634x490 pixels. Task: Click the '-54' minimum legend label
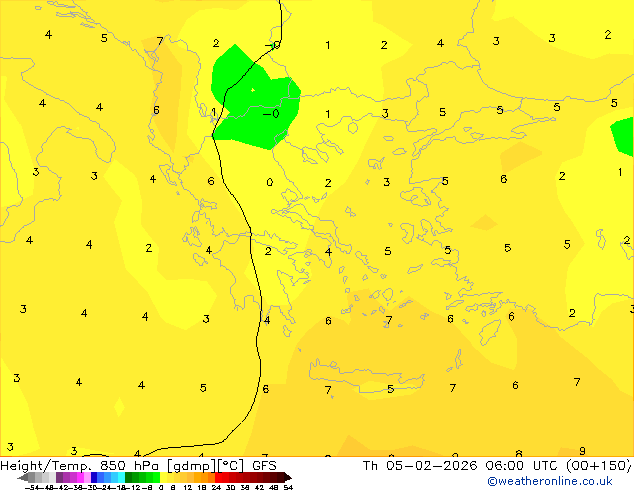[x=32, y=487]
